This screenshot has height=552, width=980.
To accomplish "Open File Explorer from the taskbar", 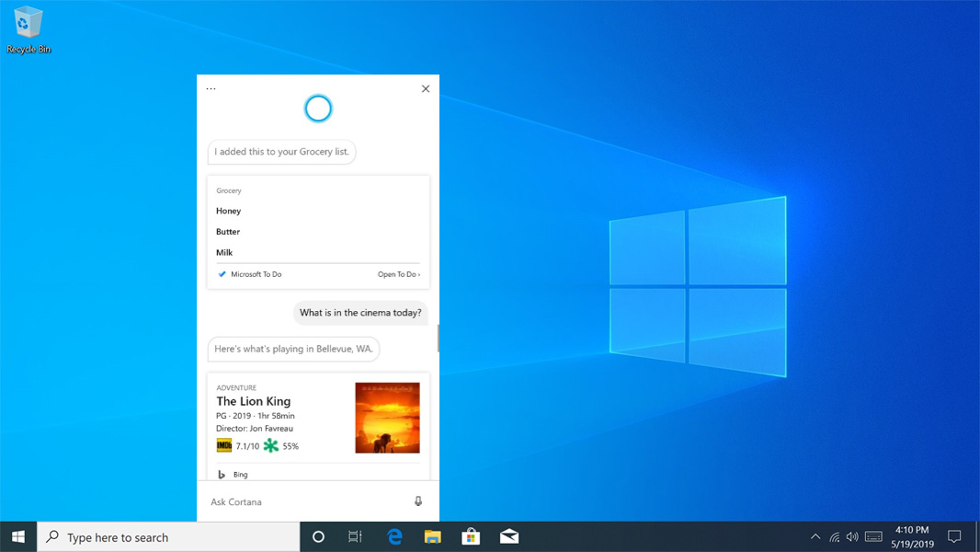I will 432,537.
